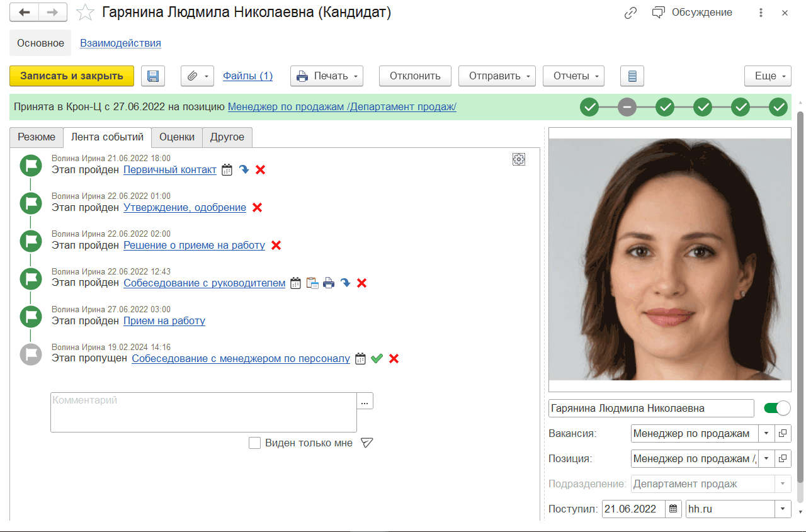Expand the hh.ru source dropdown
The height and width of the screenshot is (532, 806).
point(783,509)
